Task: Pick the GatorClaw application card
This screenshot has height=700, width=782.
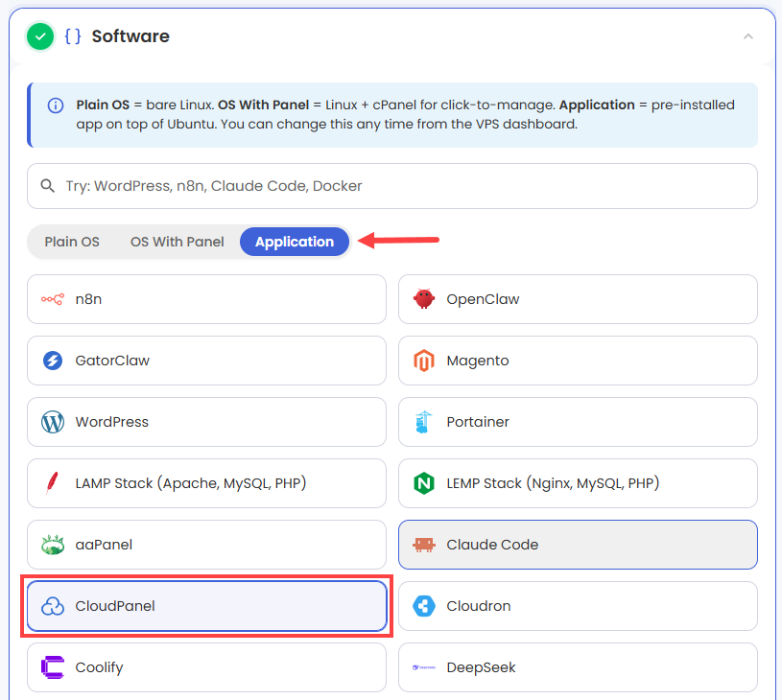Action: [206, 361]
